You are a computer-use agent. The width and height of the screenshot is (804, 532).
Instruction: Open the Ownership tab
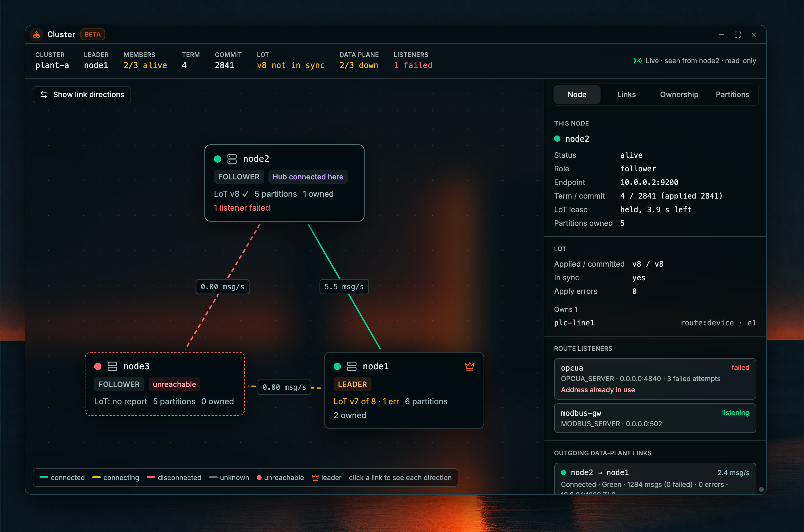(679, 95)
